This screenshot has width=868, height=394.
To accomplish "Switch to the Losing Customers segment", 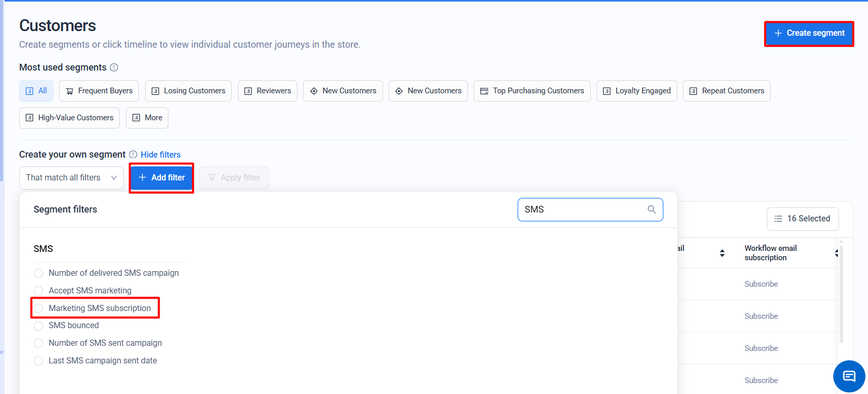I will click(x=188, y=91).
